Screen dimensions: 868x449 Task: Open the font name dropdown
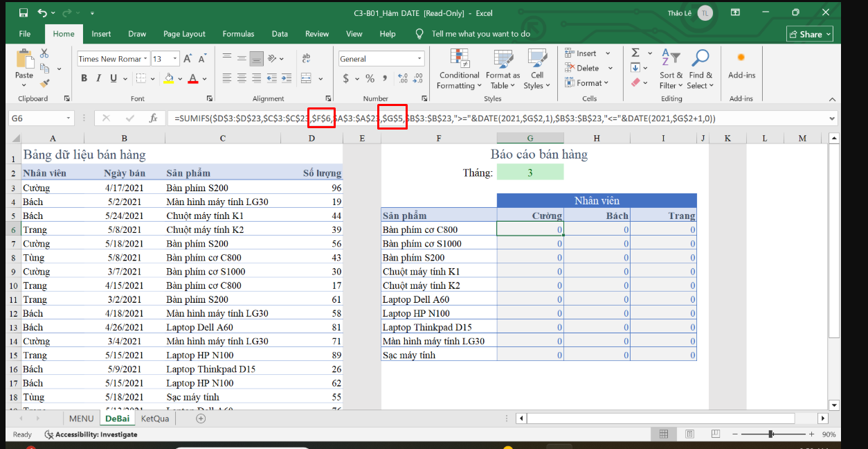click(x=145, y=59)
